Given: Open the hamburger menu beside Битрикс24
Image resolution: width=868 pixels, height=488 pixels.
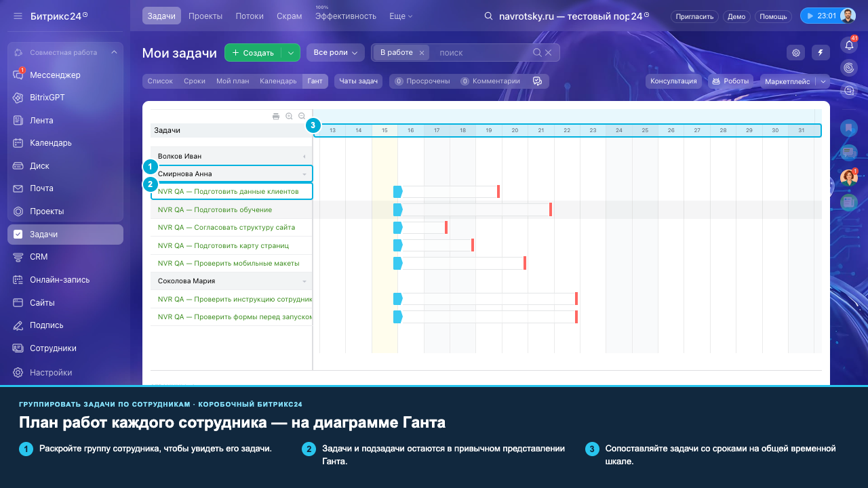Looking at the screenshot, I should 18,16.
